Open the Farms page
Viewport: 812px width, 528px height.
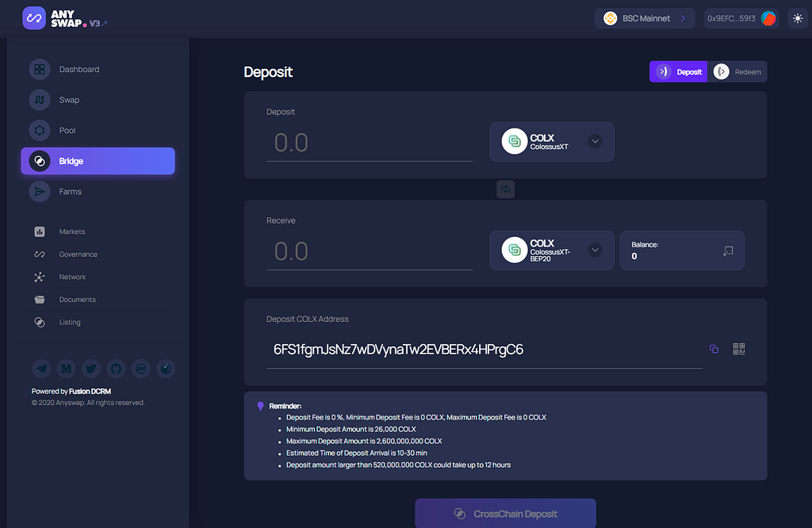(x=98, y=192)
